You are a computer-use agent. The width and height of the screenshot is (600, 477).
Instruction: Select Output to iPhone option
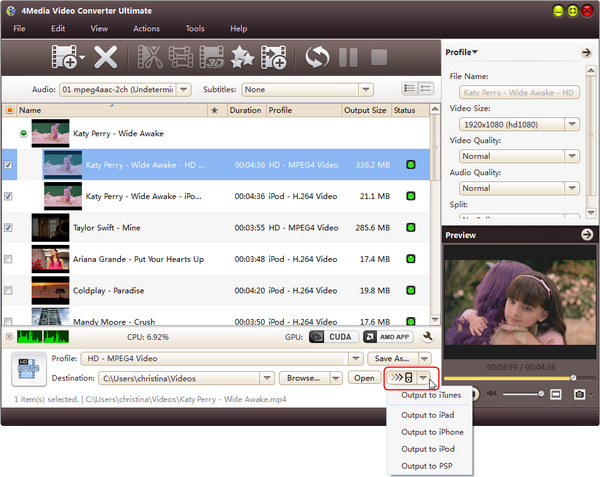click(432, 432)
